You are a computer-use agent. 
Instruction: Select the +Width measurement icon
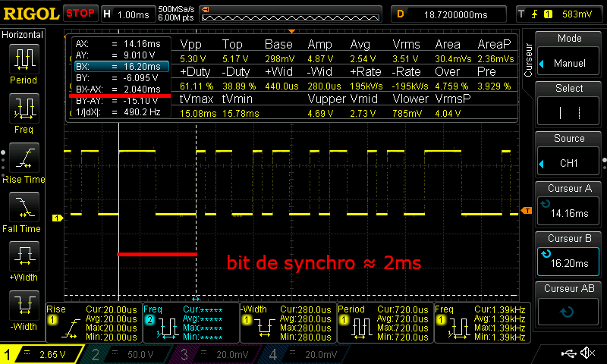pyautogui.click(x=24, y=256)
